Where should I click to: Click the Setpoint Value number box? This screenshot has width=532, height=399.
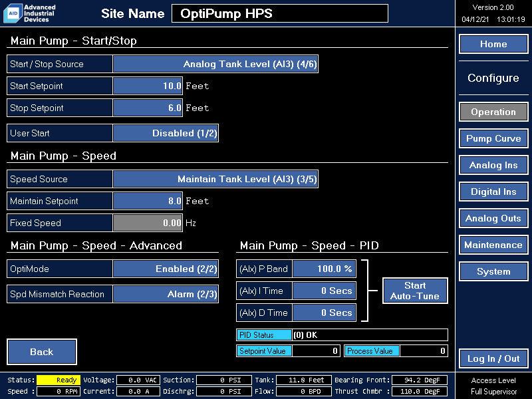(x=316, y=351)
